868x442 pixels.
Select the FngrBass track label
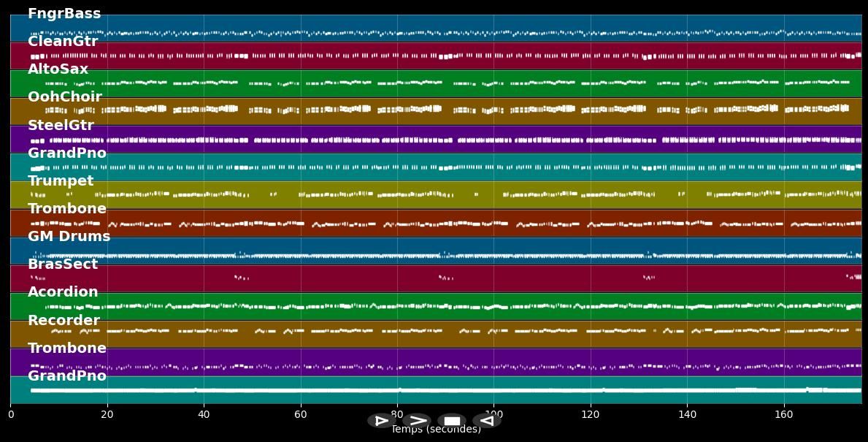tap(64, 14)
